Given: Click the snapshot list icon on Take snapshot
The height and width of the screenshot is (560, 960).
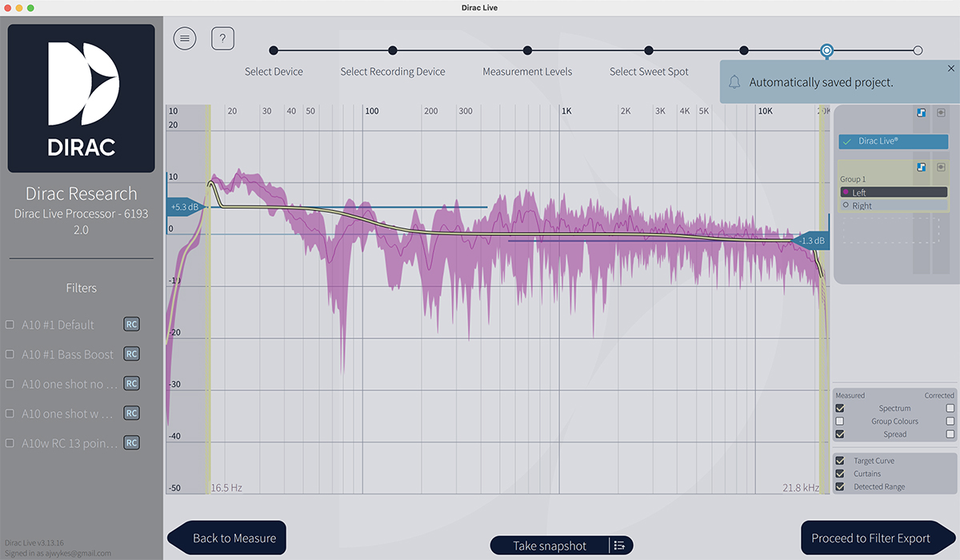Looking at the screenshot, I should 619,545.
